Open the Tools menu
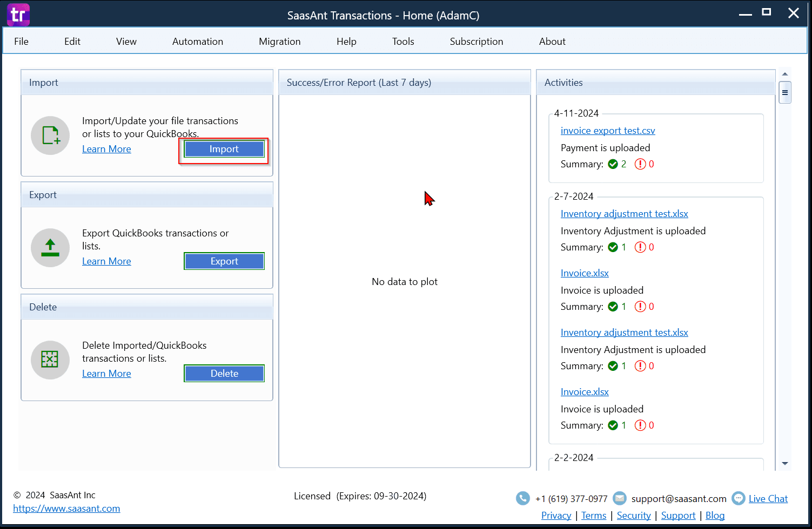 (x=403, y=42)
